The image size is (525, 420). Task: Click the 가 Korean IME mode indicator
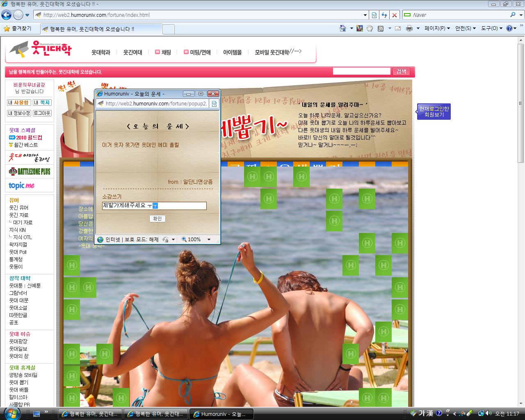coord(421,413)
